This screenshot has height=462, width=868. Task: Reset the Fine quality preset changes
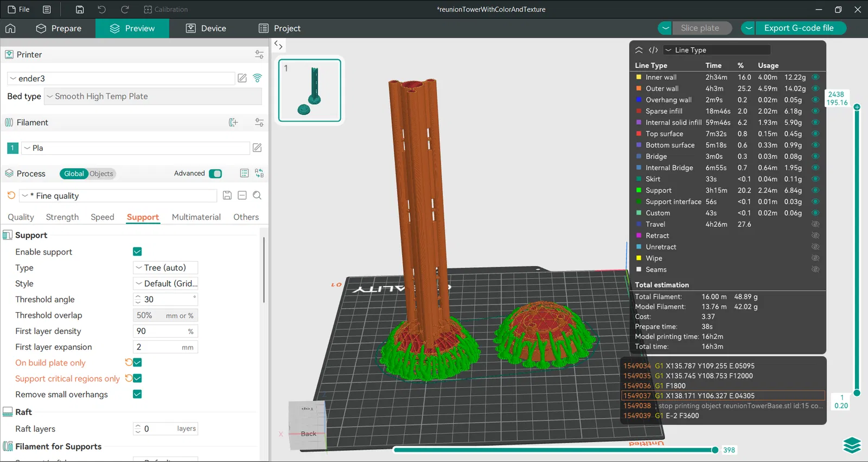[x=11, y=195]
